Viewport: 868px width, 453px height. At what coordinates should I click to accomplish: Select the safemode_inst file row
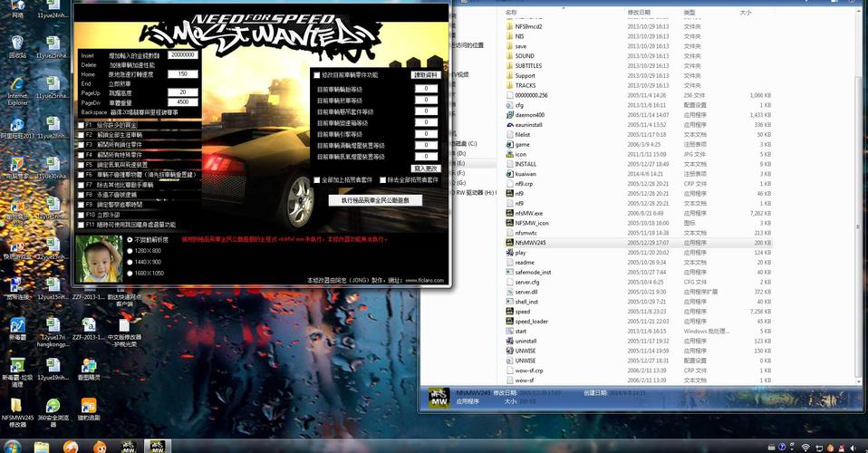tap(638, 273)
